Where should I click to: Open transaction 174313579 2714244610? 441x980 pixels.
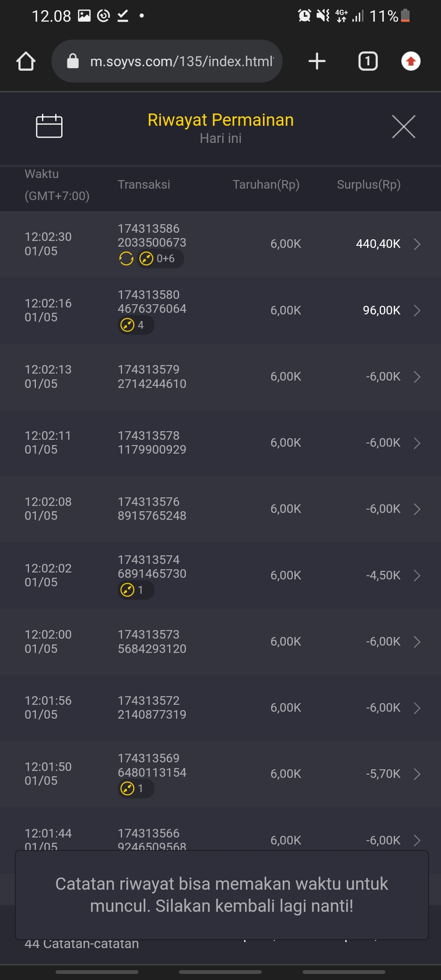point(152,376)
